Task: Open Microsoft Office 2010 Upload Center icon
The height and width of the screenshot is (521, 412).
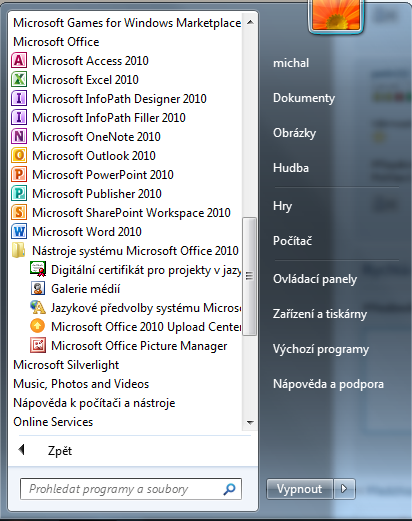Action: 38,327
